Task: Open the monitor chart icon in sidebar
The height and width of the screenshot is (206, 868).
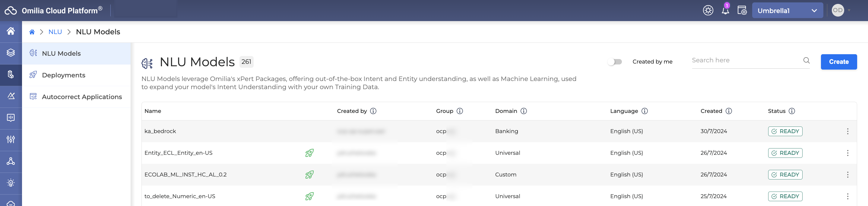Action: 11,118
